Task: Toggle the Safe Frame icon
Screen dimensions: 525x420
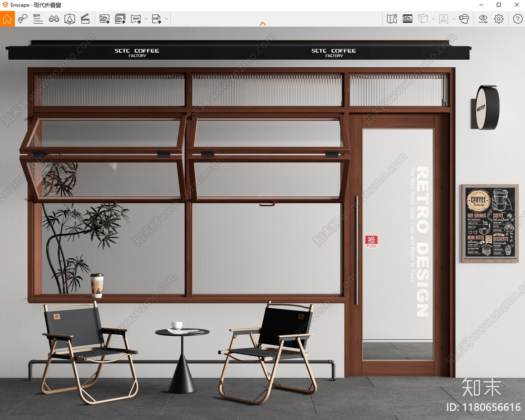Action: 408,19
